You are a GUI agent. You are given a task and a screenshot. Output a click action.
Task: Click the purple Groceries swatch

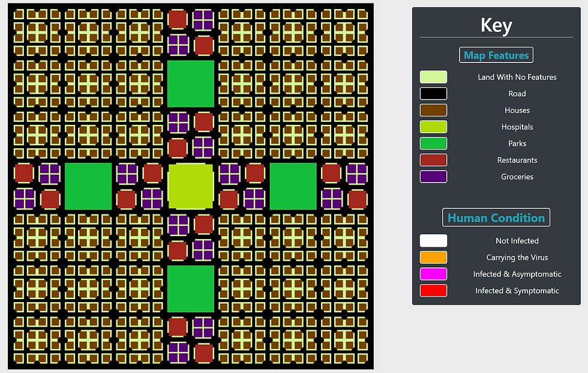(x=433, y=177)
